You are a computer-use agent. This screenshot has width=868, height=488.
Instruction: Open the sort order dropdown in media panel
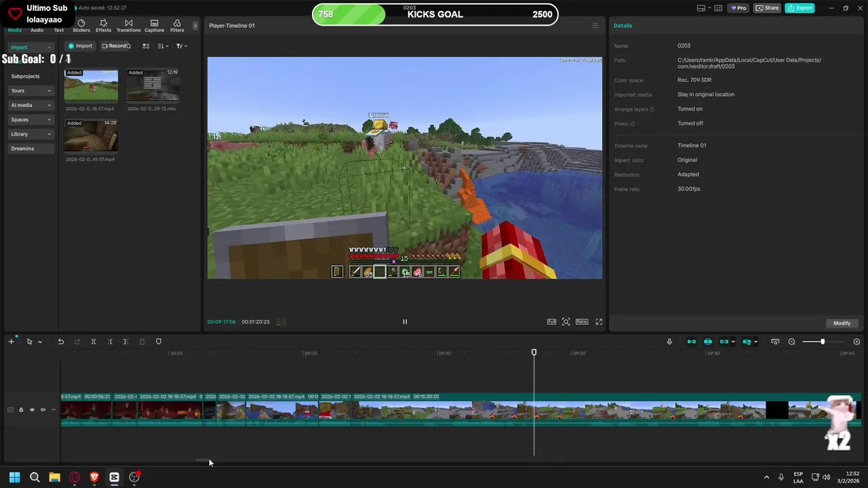(163, 46)
